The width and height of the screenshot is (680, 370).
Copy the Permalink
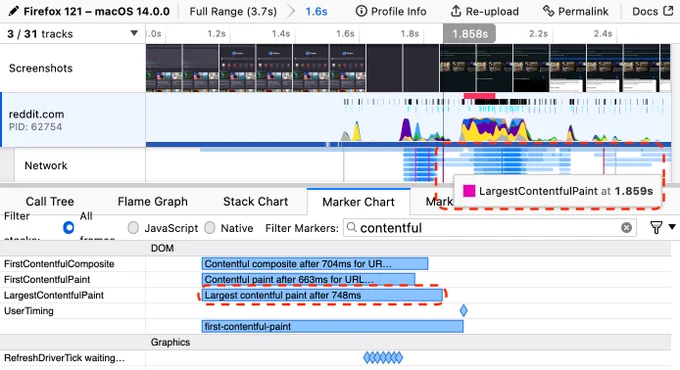[575, 11]
